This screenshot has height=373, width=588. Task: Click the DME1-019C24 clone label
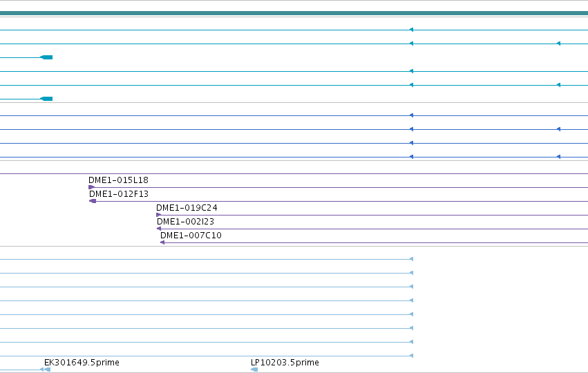[x=187, y=208]
